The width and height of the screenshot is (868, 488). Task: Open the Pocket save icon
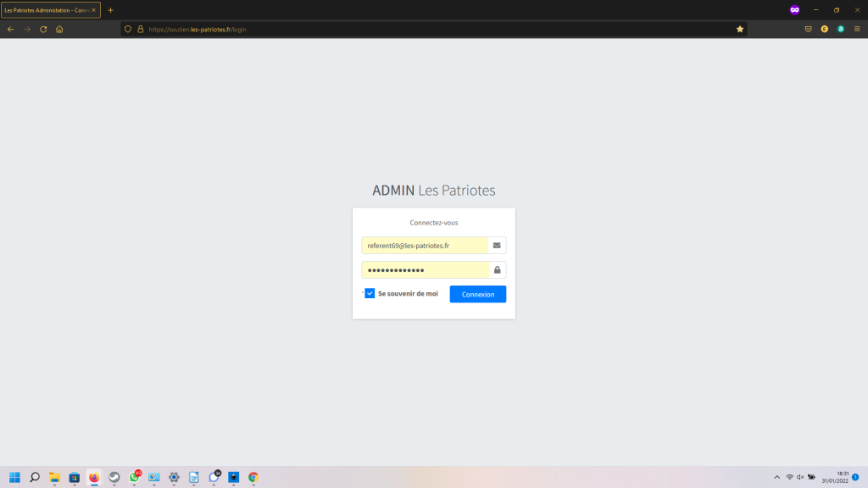pos(809,29)
